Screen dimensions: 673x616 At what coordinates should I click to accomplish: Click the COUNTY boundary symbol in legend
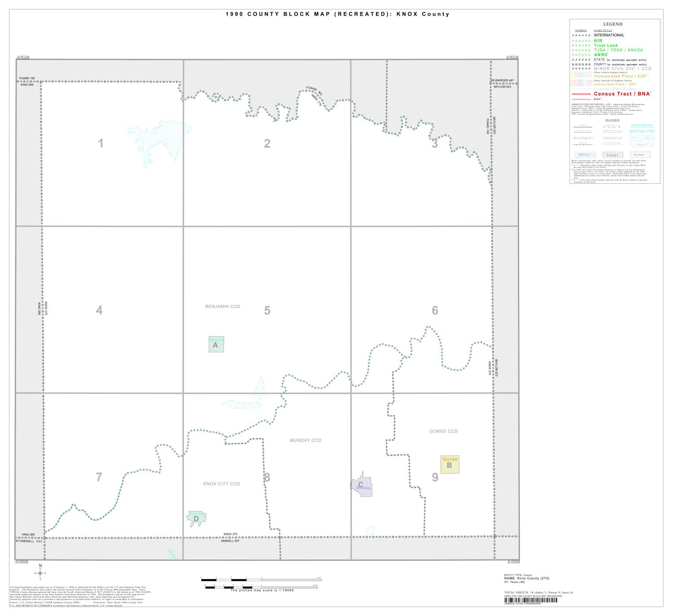[x=581, y=65]
